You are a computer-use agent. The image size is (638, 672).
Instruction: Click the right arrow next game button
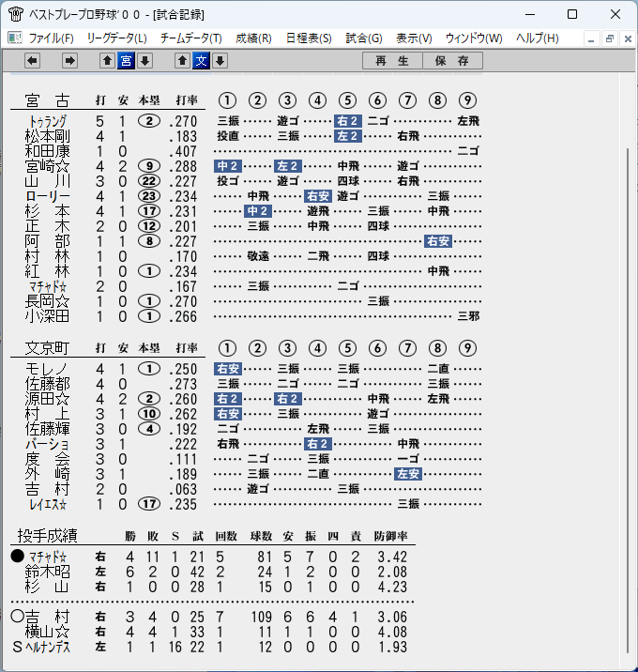tap(69, 60)
